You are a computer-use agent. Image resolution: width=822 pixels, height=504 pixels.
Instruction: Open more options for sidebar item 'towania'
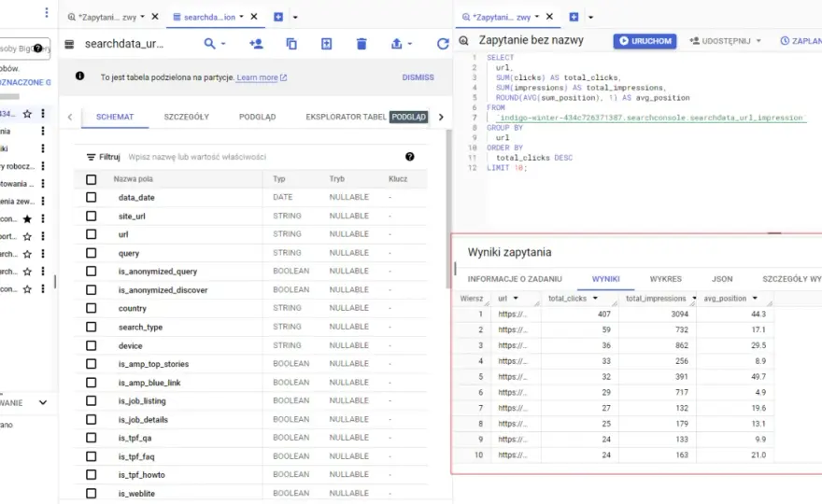[43, 184]
